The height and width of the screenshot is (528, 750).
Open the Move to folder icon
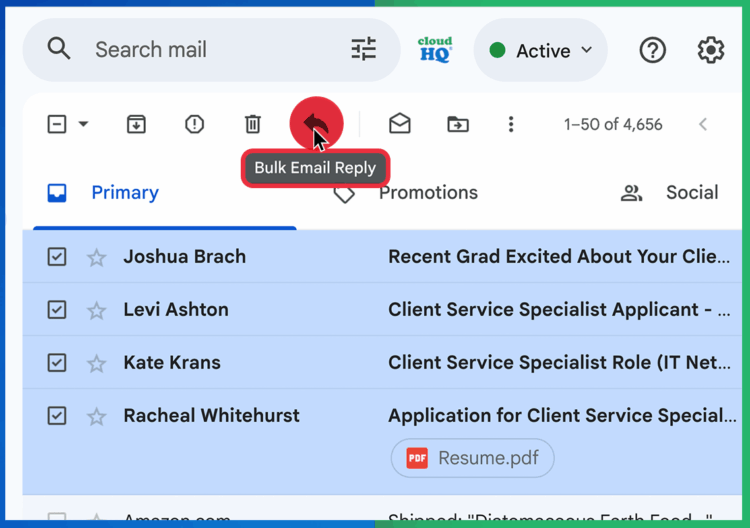pos(458,124)
